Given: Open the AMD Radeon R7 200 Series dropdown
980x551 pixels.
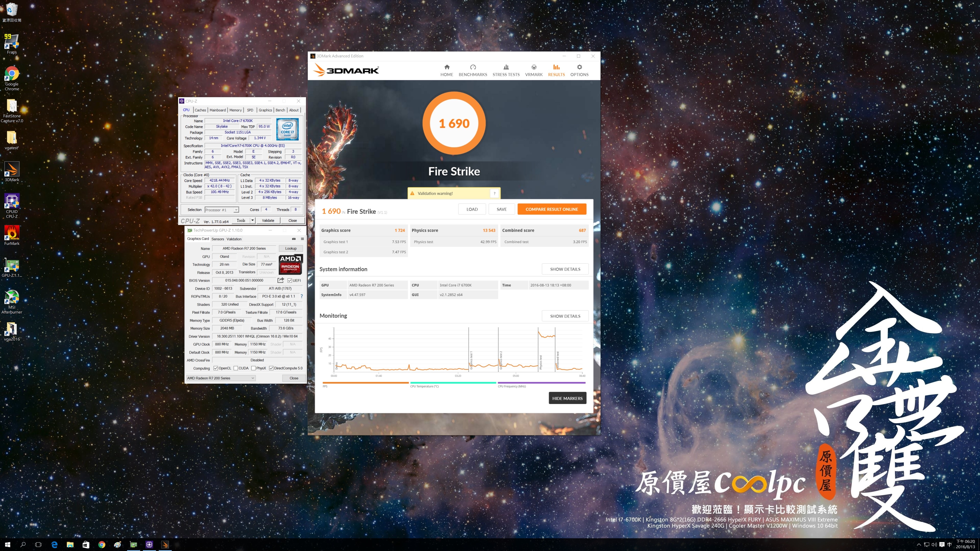Looking at the screenshot, I should point(221,378).
